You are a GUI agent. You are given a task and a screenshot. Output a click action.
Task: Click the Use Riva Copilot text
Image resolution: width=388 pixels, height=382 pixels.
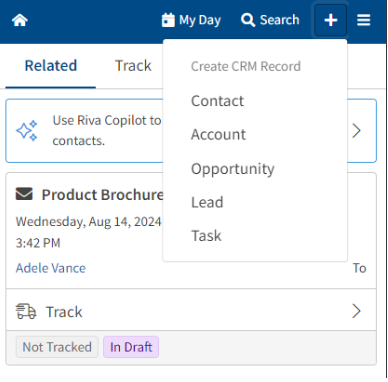[107, 130]
